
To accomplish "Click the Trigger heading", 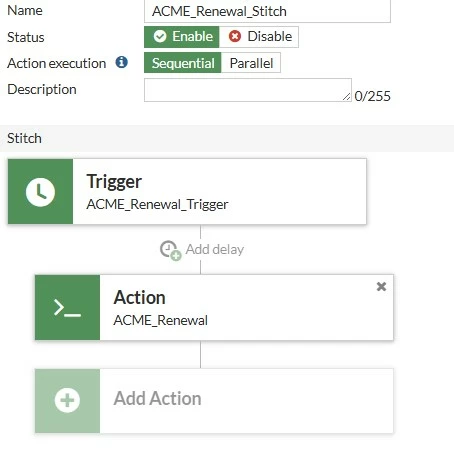I will point(114,182).
